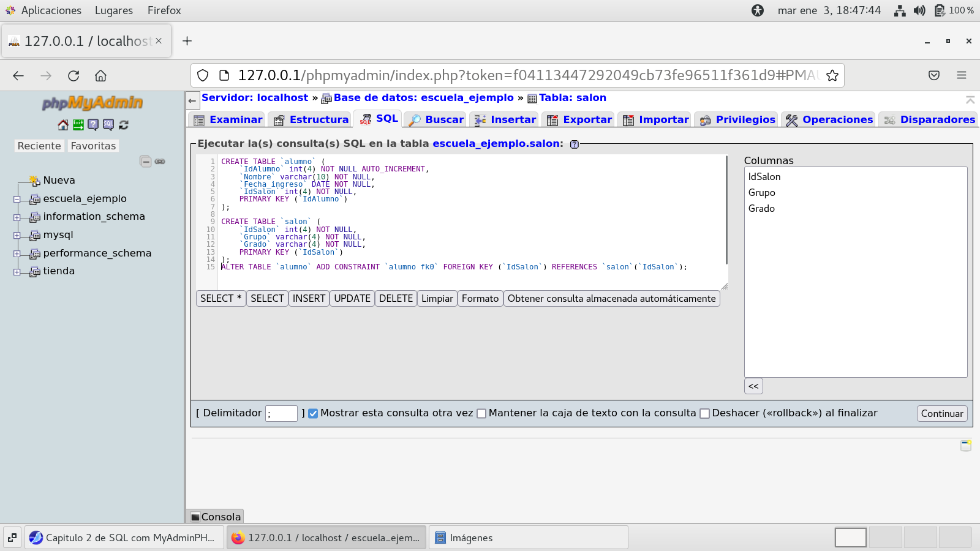This screenshot has height=551, width=980.
Task: Click the green exit/logout icon
Action: coord(78,125)
